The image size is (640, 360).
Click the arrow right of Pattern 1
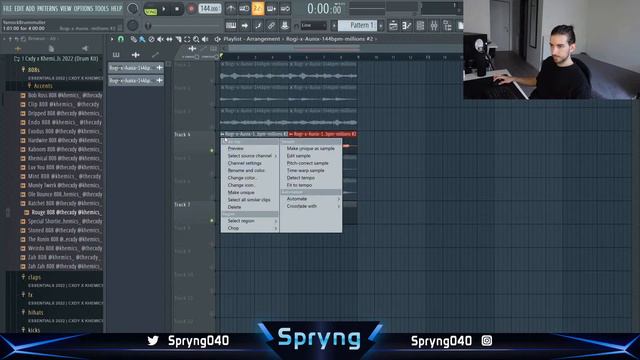(x=381, y=26)
